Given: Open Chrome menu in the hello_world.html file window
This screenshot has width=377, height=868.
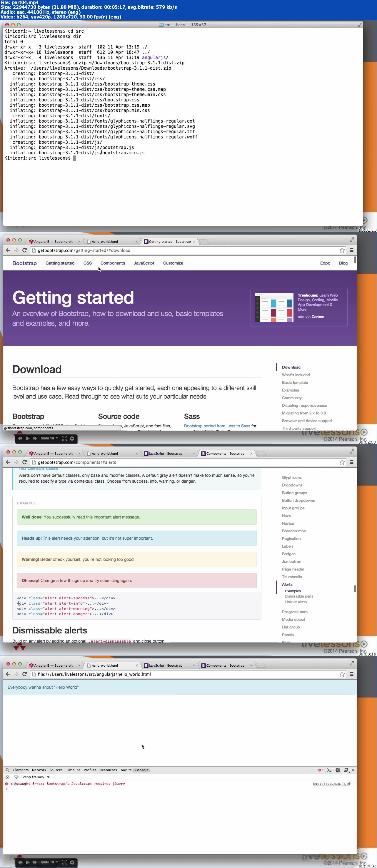Looking at the screenshot, I should [351, 674].
